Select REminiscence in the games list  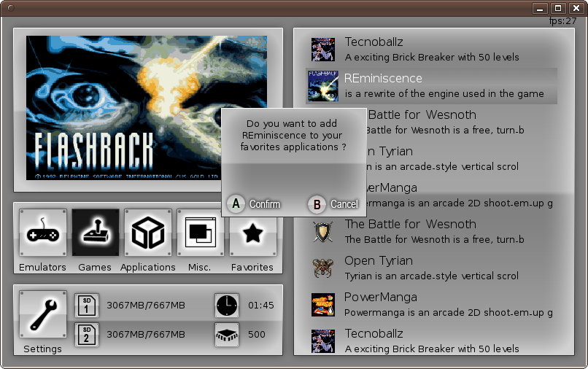pyautogui.click(x=430, y=85)
